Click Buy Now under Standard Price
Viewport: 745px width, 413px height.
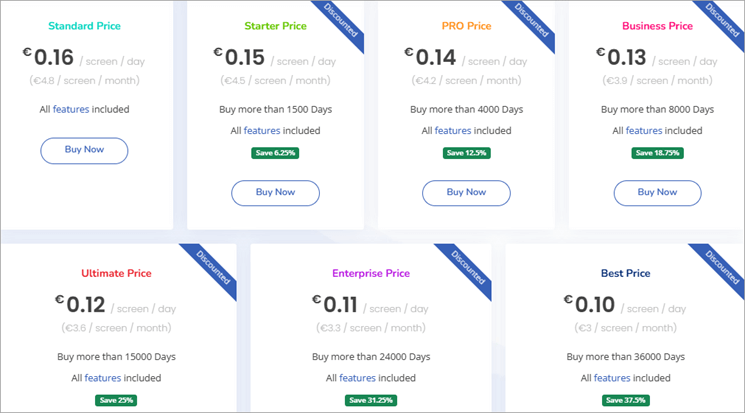(84, 151)
